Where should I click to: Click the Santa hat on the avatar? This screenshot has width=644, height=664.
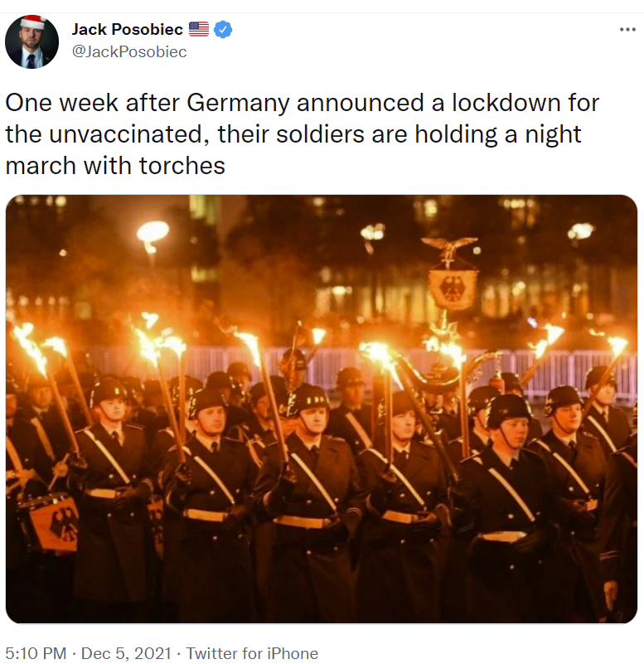[33, 22]
